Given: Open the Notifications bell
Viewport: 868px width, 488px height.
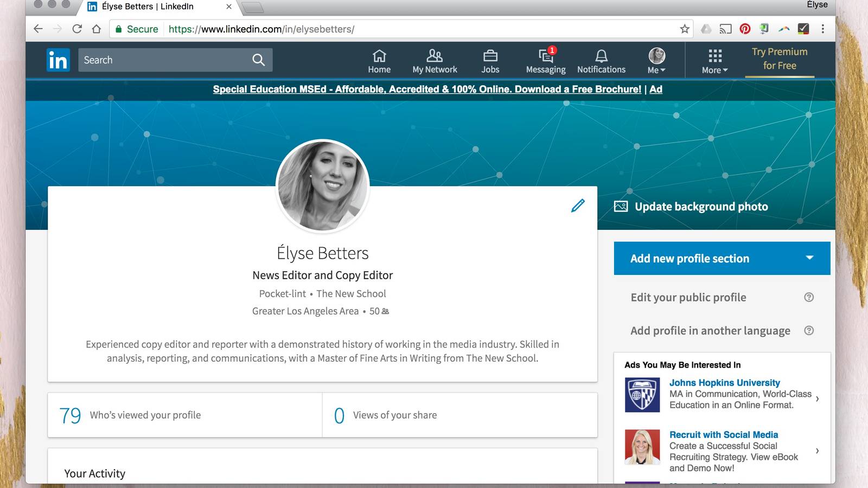Looking at the screenshot, I should [601, 61].
